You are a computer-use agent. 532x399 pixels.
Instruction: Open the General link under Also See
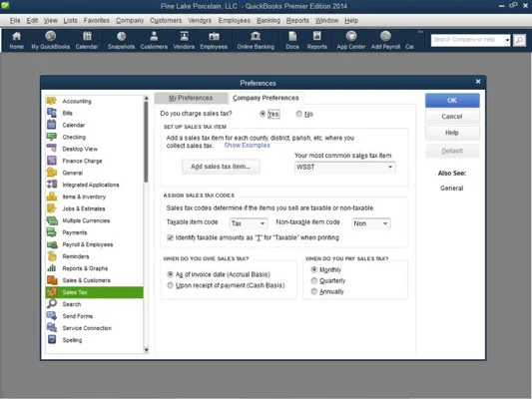click(451, 189)
